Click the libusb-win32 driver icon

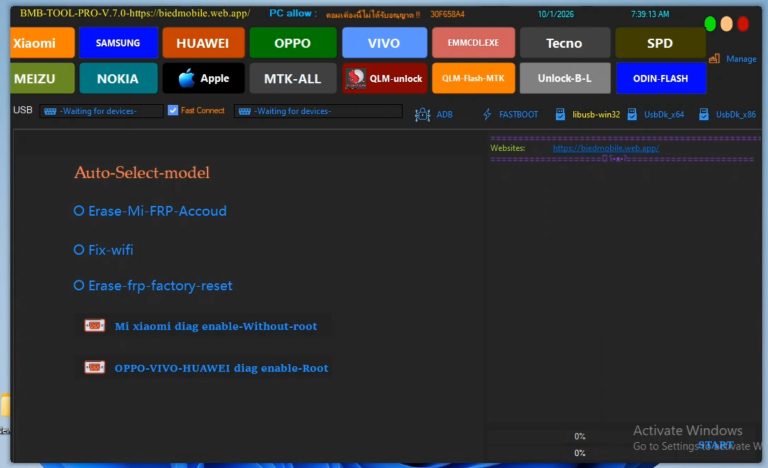click(560, 115)
